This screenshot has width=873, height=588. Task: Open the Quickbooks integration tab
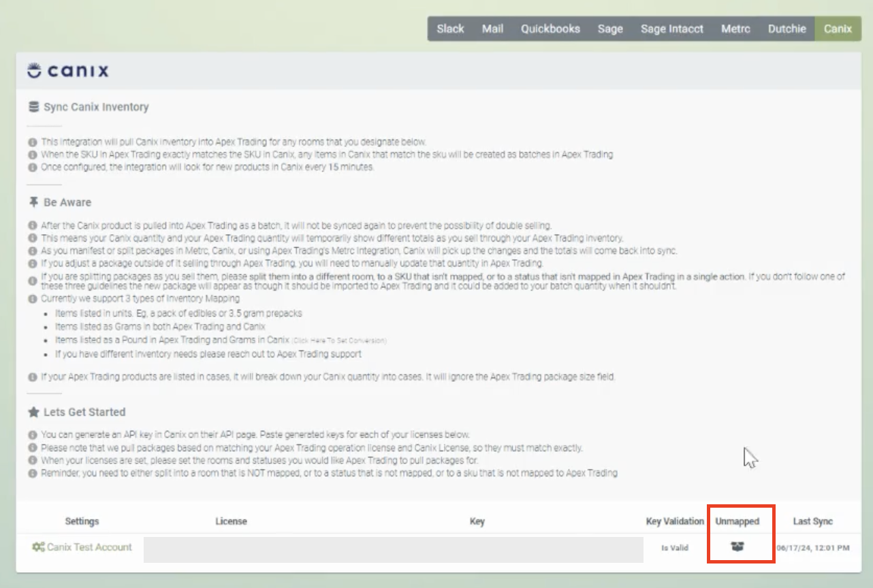tap(550, 29)
